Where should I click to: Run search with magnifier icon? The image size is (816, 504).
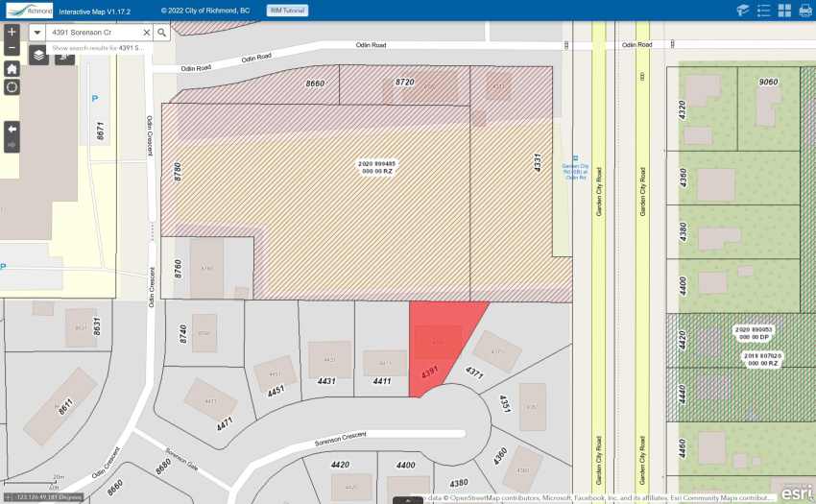click(x=162, y=33)
